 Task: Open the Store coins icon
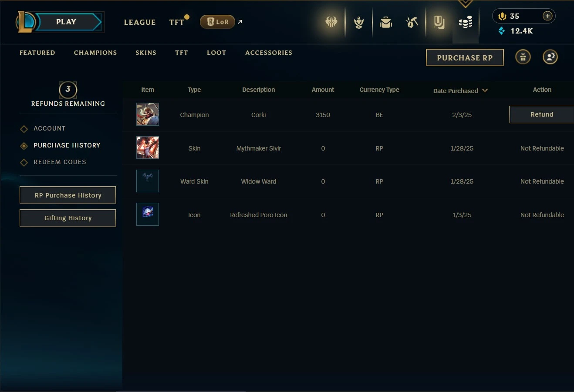click(x=466, y=22)
